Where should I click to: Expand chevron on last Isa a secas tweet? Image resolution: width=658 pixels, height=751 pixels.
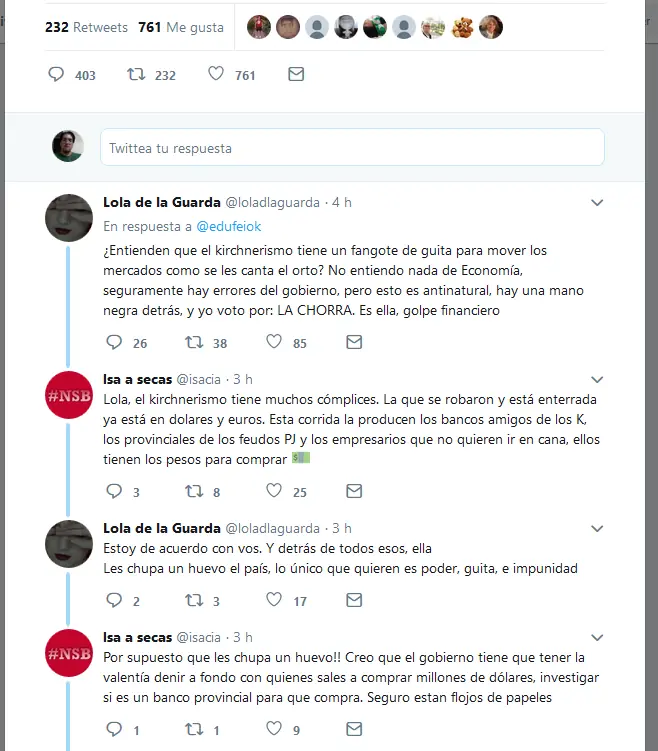pos(597,637)
